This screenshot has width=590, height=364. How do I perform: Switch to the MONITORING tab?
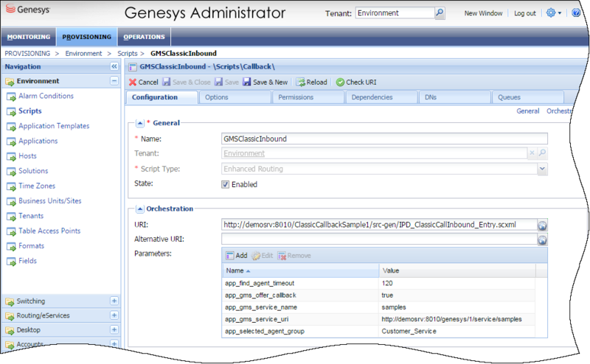click(29, 37)
